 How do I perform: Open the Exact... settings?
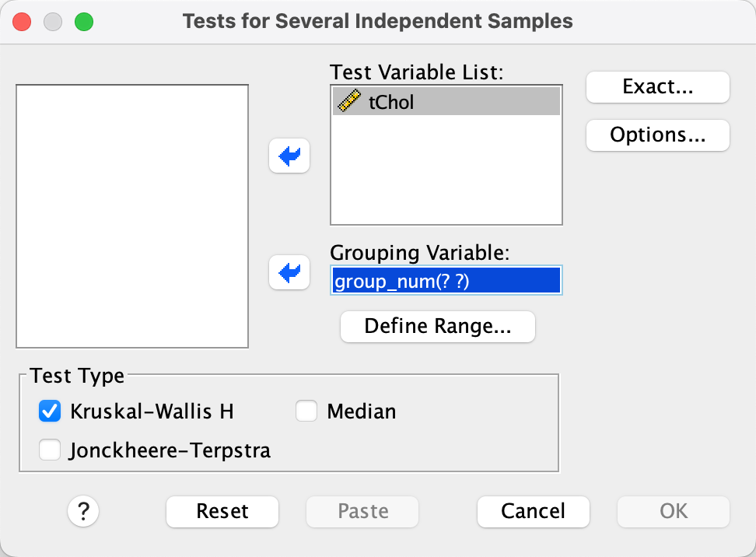tap(657, 87)
